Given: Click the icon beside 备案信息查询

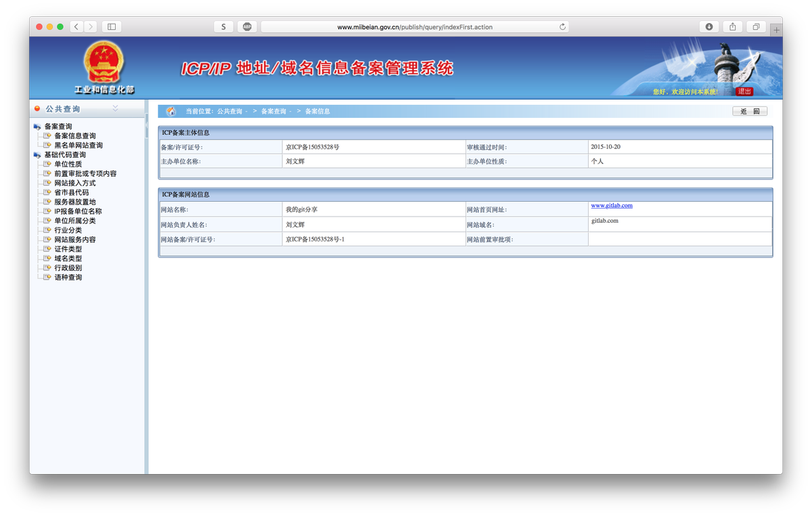Looking at the screenshot, I should [47, 136].
